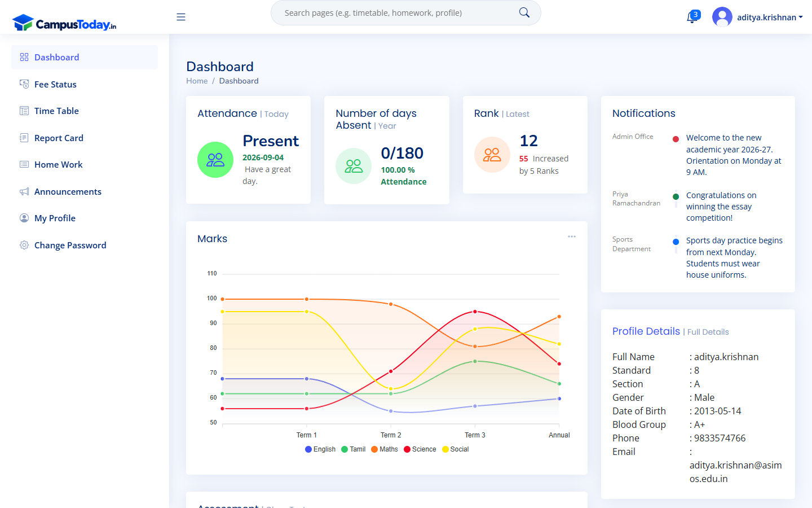Click the user avatar icon
Viewport: 812px width, 508px height.
pyautogui.click(x=722, y=17)
